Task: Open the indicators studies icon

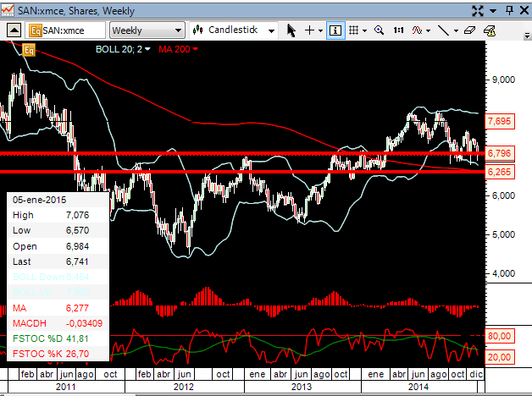Action: click(x=417, y=30)
